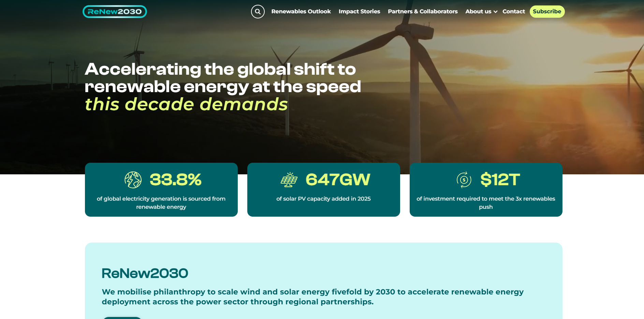This screenshot has height=319, width=644.
Task: Click the dollar cycle icon beside $12T
Action: tap(464, 180)
